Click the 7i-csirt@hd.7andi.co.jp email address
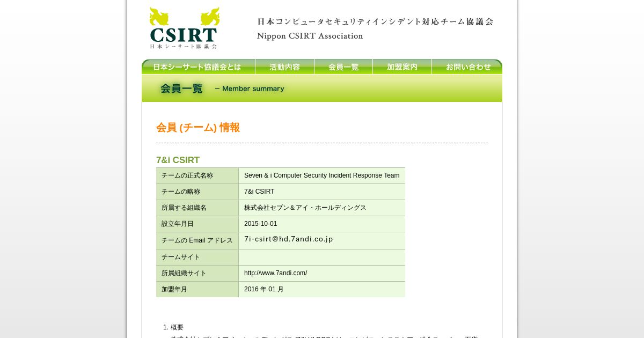 tap(289, 239)
